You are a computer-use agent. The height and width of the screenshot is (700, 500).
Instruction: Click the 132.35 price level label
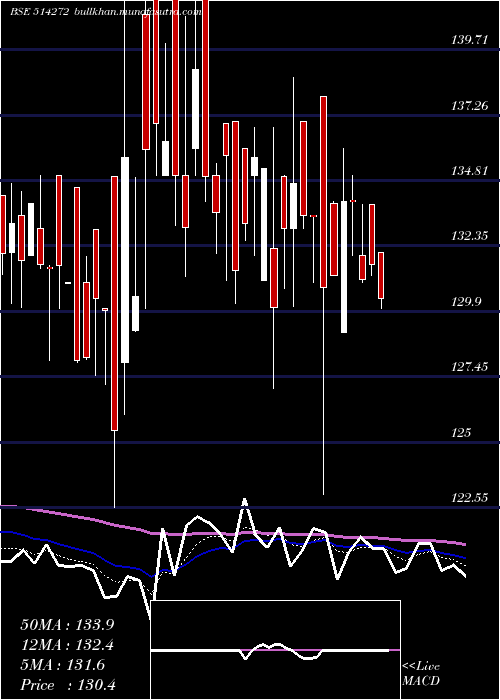[470, 236]
